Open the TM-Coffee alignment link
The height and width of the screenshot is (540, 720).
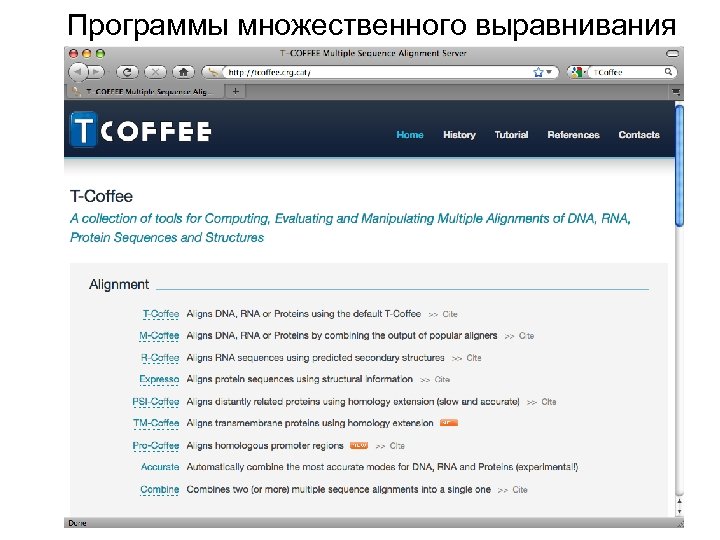click(156, 423)
